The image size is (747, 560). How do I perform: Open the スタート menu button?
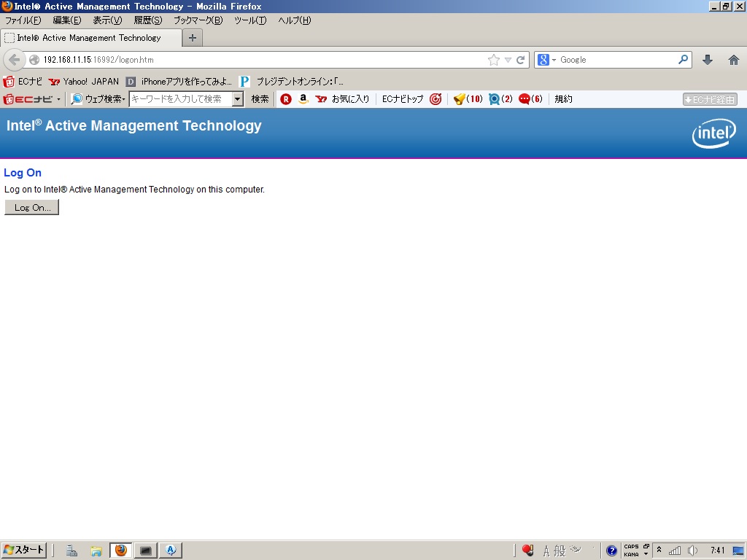click(x=24, y=550)
